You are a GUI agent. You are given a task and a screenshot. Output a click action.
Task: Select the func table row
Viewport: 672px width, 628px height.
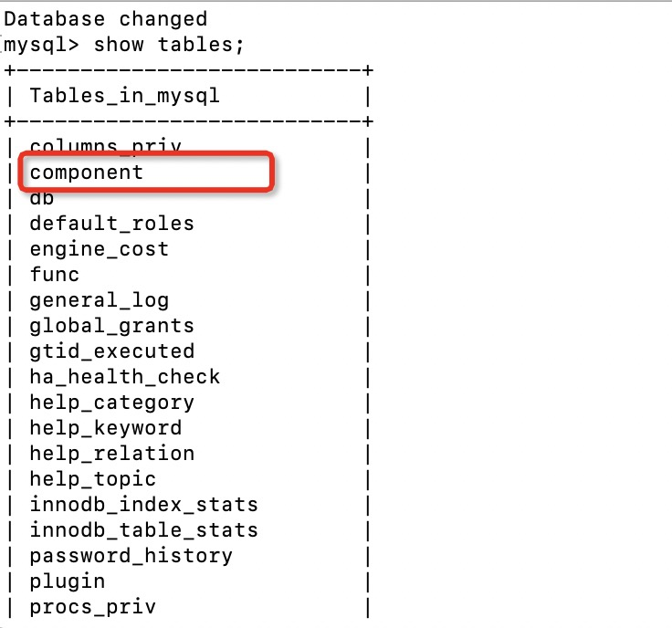55,274
